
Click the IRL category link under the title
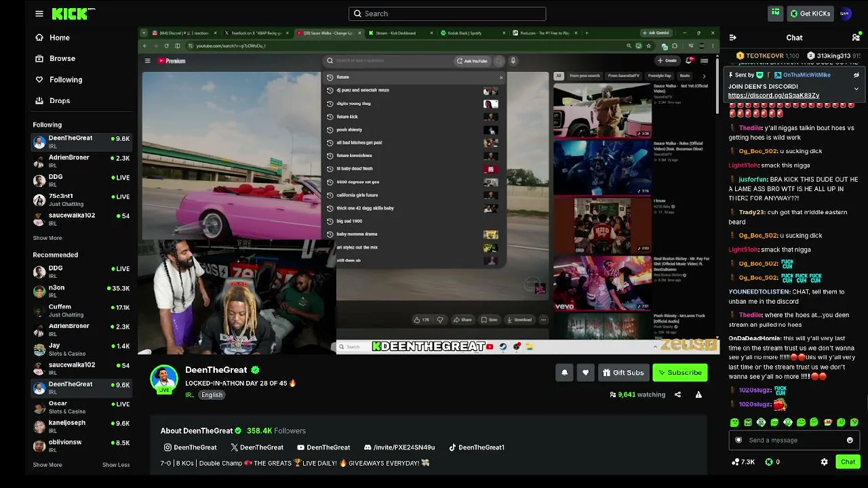tap(189, 395)
